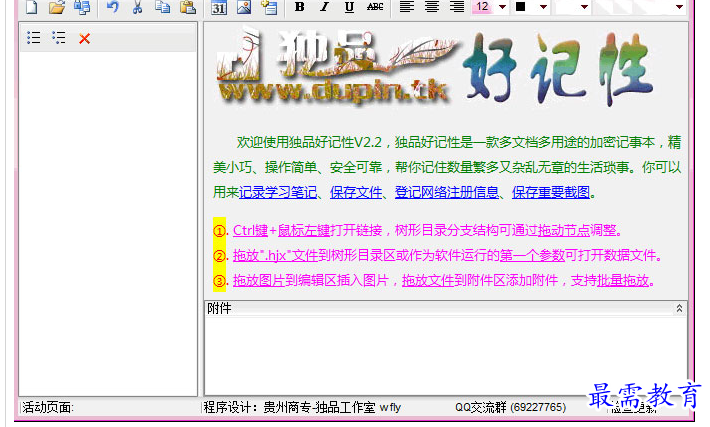The width and height of the screenshot is (710, 427).
Task: Open the 保存文件 link
Action: [356, 192]
